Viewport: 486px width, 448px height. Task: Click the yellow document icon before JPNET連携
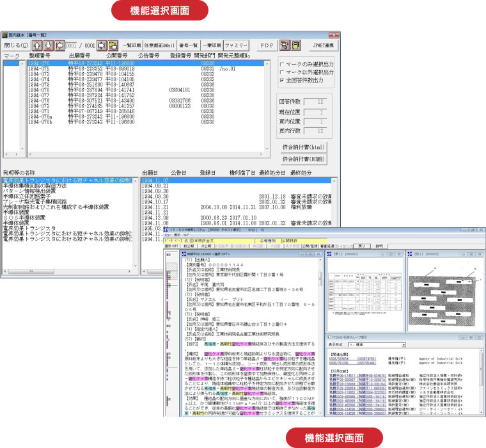click(x=296, y=45)
